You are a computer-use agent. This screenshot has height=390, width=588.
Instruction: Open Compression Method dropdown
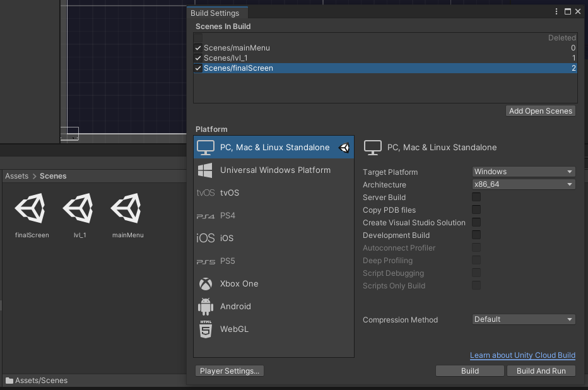(524, 319)
